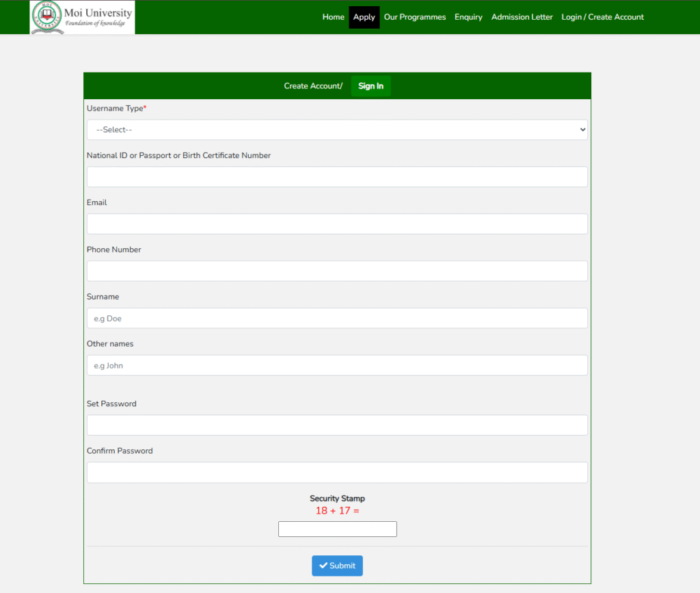Go to the Enquiry page
Viewport: 700px width, 593px height.
click(468, 17)
